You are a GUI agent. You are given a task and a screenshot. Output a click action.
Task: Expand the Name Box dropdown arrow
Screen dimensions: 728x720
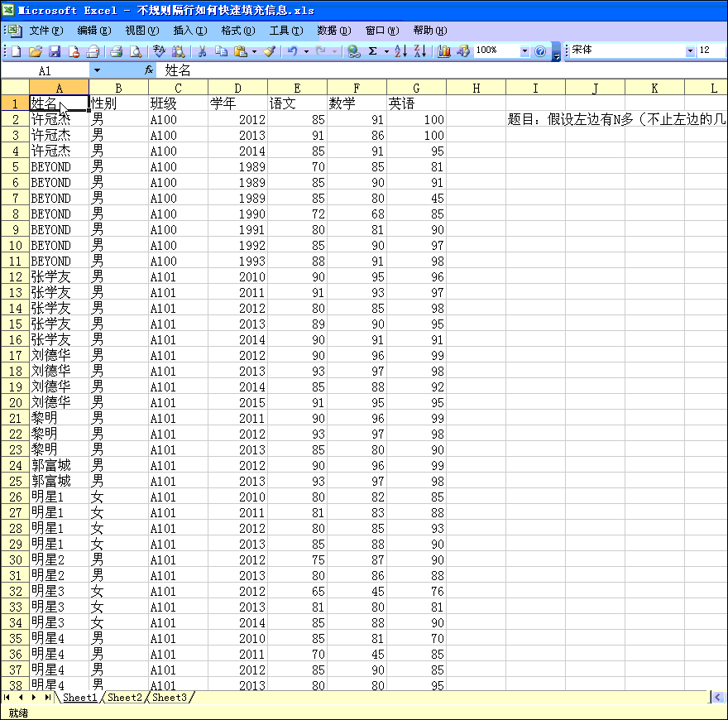97,71
